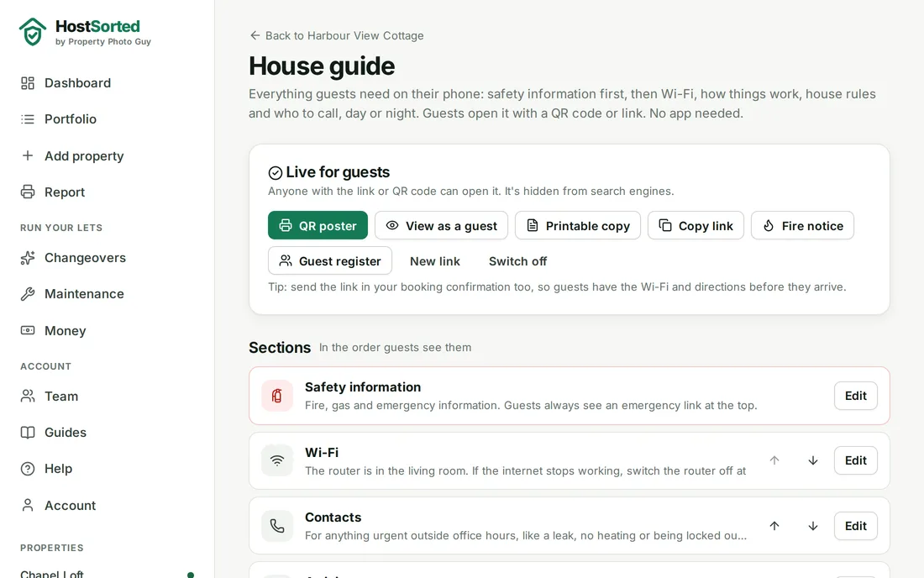
Task: Click the Maintenance wrench icon
Action: pos(28,294)
